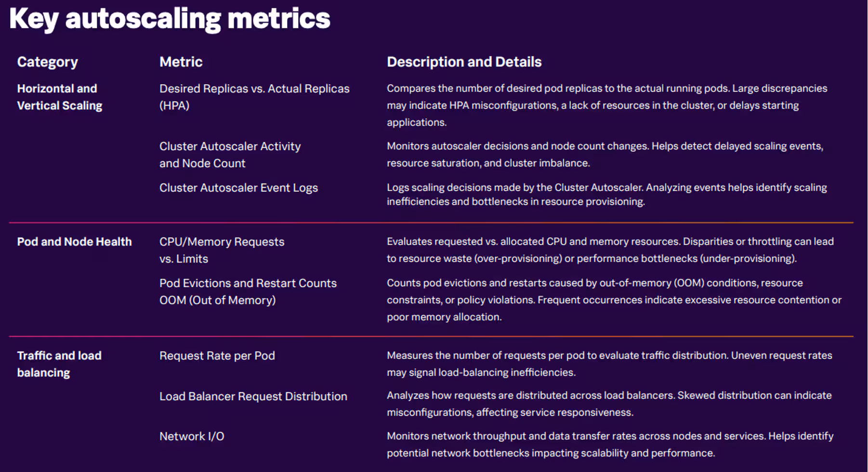Select the description starting "Monitors autoscaler decisions"
868x472 pixels.
tap(605, 154)
